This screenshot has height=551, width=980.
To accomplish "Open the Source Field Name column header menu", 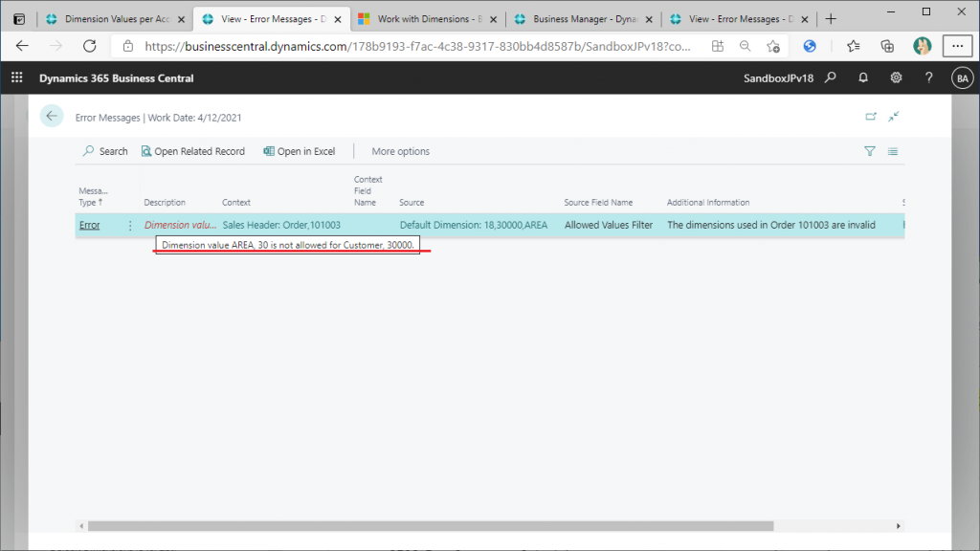I will click(598, 203).
